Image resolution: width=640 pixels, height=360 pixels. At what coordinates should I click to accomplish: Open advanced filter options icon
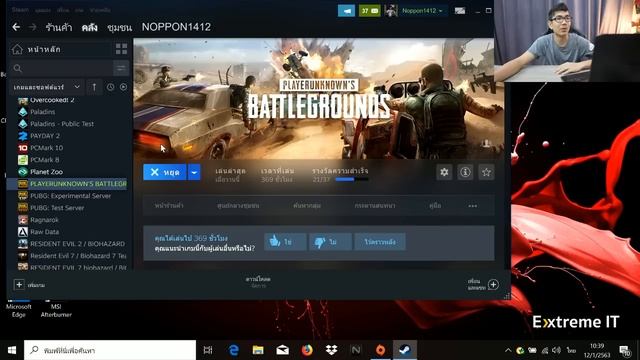(x=121, y=68)
